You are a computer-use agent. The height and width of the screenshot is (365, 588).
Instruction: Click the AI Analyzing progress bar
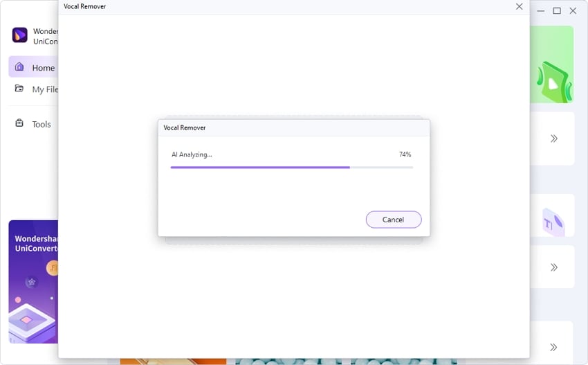292,168
